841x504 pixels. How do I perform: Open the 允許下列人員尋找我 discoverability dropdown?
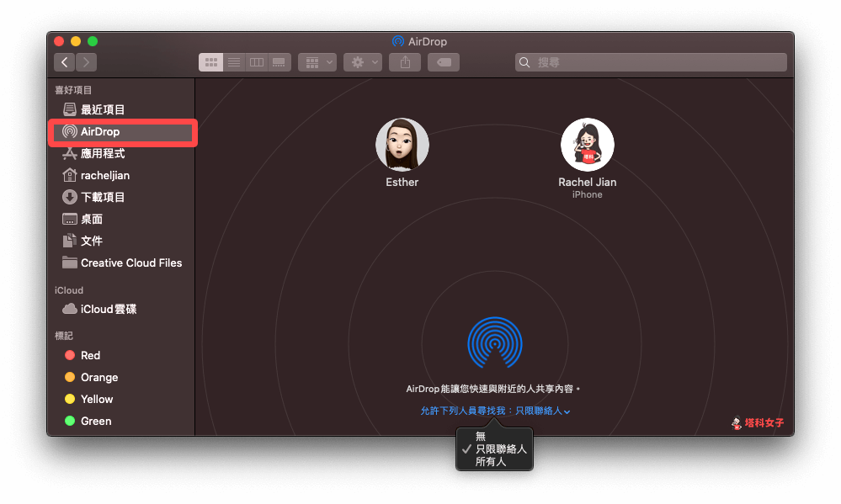click(x=494, y=411)
